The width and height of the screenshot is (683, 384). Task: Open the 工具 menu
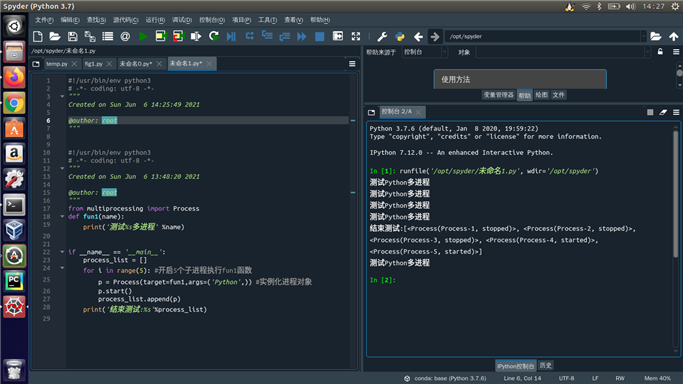click(x=267, y=20)
